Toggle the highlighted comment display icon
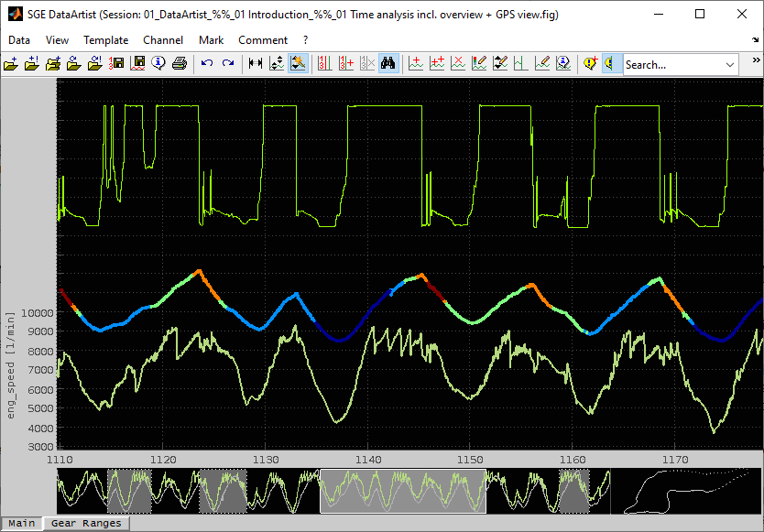Image resolution: width=764 pixels, height=532 pixels. tap(611, 63)
